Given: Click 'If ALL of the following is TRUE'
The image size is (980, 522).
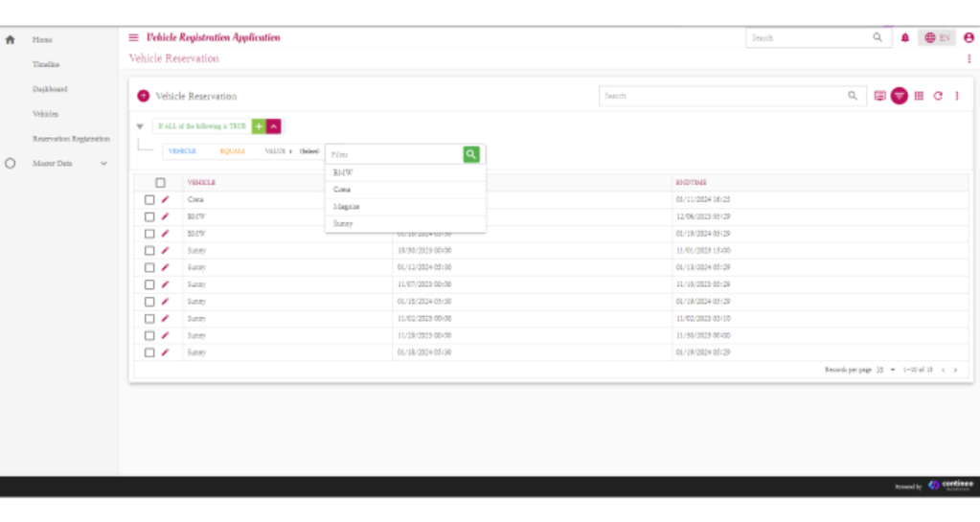Looking at the screenshot, I should pyautogui.click(x=202, y=126).
